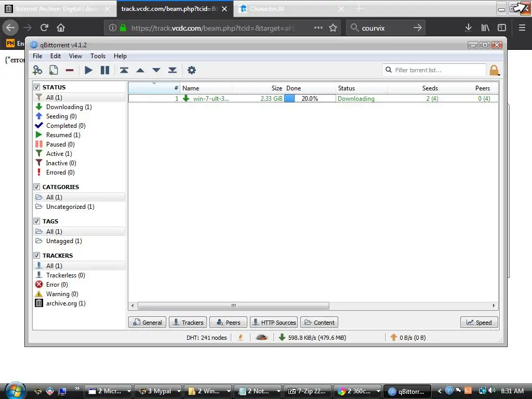
Task: Select Untagged (1) tag filter
Action: [x=64, y=241]
